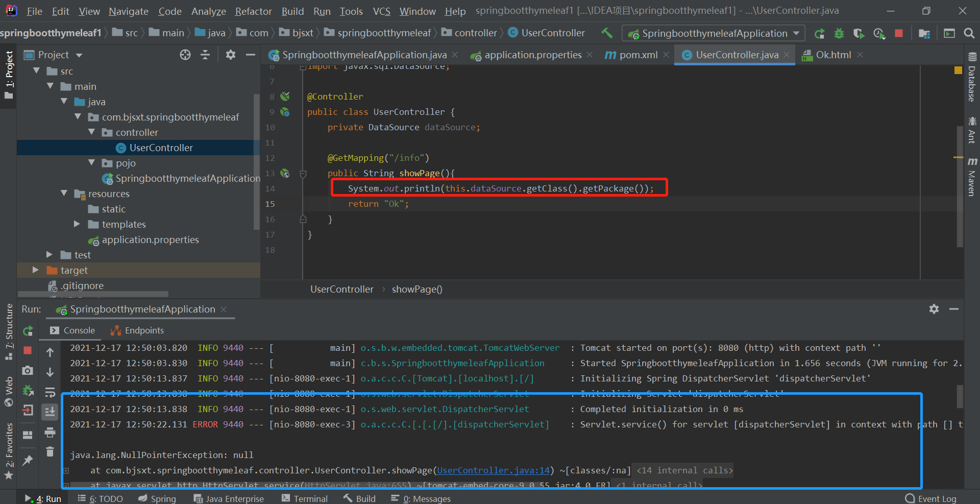Stop process in Run panel sidebar
The height and width of the screenshot is (504, 980).
(28, 350)
